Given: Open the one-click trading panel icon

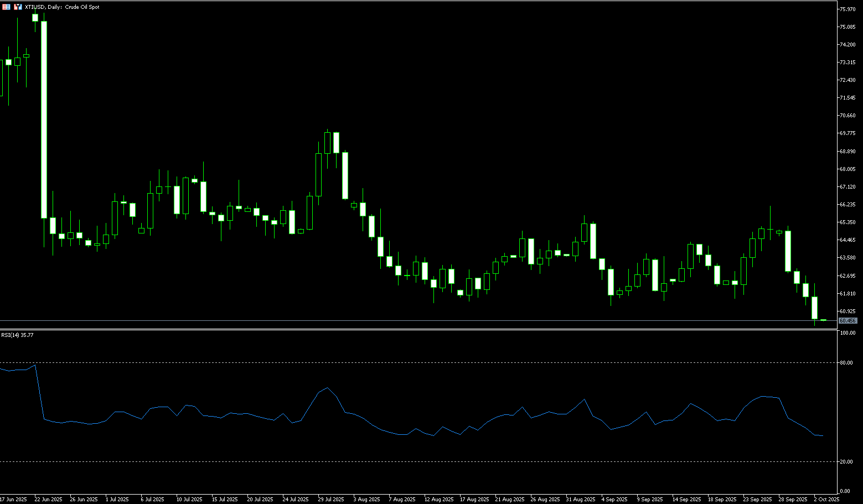Looking at the screenshot, I should tap(6, 7).
